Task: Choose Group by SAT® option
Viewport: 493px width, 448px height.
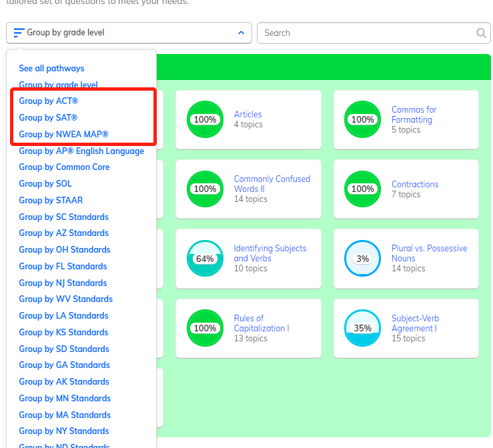Action: tap(48, 118)
